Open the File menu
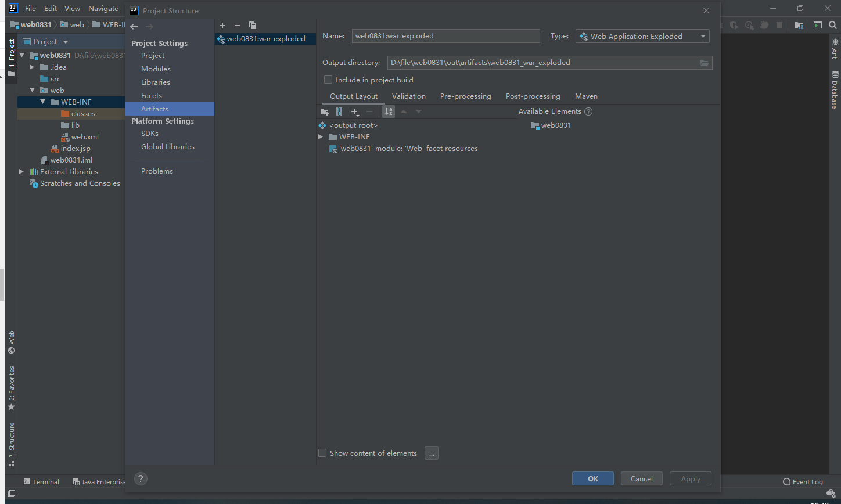Viewport: 841px width, 504px height. pyautogui.click(x=30, y=9)
